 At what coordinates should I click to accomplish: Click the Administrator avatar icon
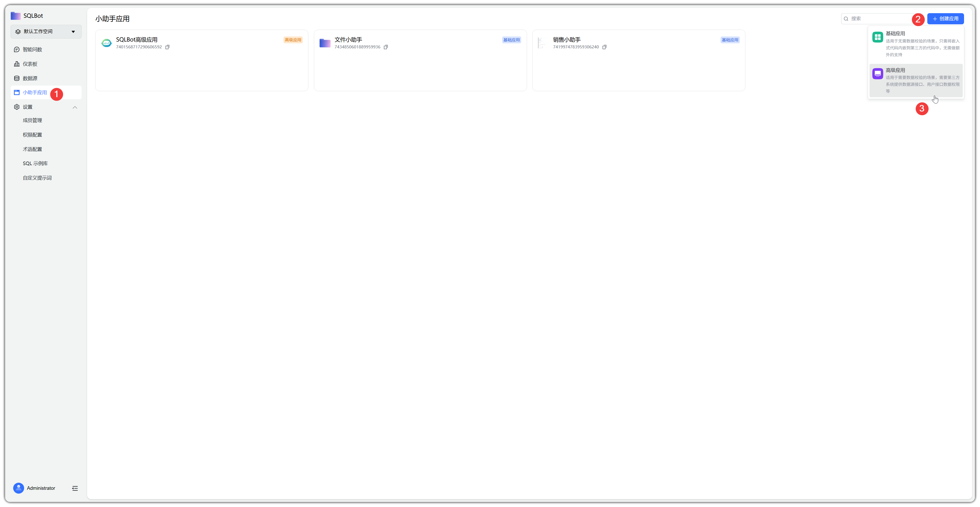coord(18,488)
